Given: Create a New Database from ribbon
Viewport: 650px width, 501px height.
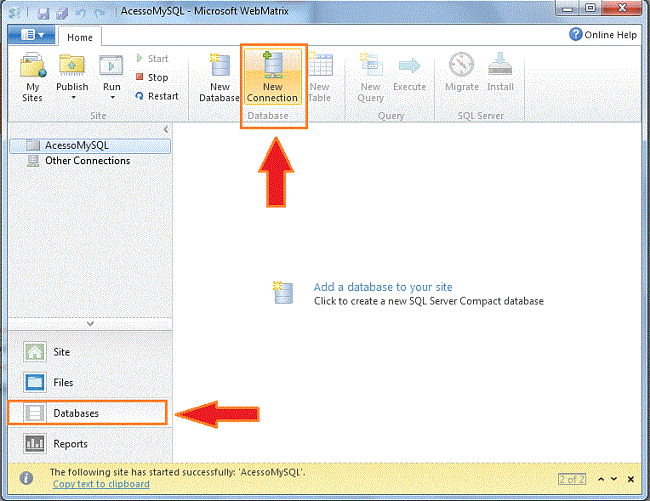Looking at the screenshot, I should point(219,78).
